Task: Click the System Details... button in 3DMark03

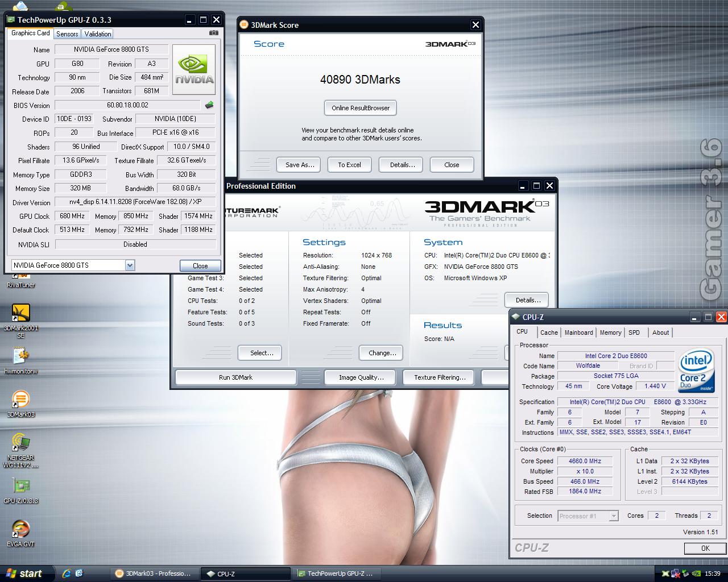Action: pyautogui.click(x=528, y=300)
